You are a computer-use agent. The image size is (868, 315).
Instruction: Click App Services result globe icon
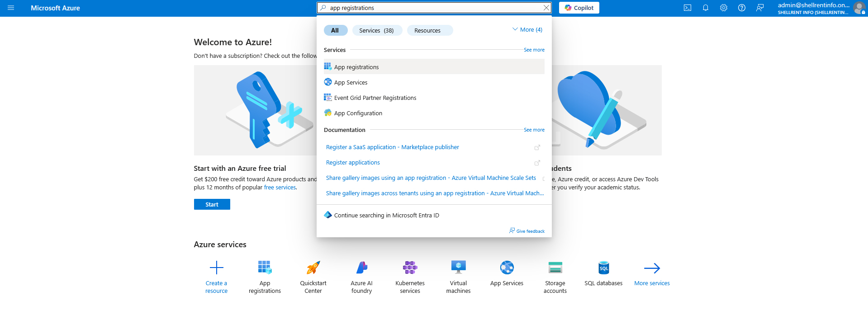coord(328,82)
